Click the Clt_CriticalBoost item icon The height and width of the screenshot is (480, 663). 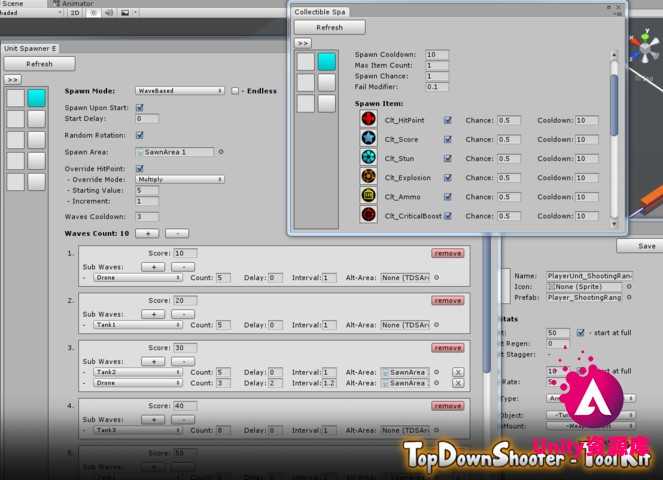click(368, 214)
